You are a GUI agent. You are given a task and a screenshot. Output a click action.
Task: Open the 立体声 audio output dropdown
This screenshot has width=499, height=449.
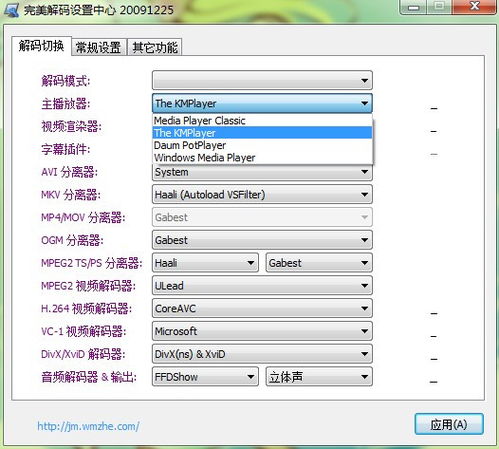[319, 377]
